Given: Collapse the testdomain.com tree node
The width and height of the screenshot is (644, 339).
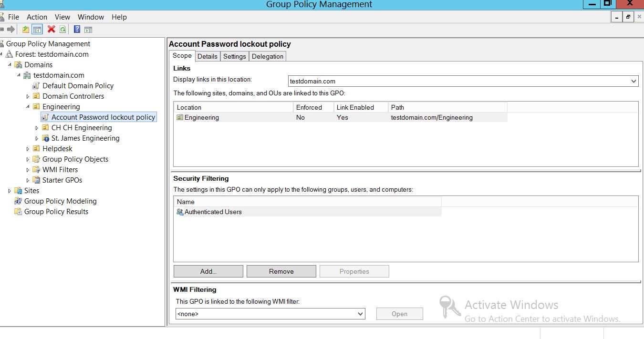Looking at the screenshot, I should pos(19,75).
